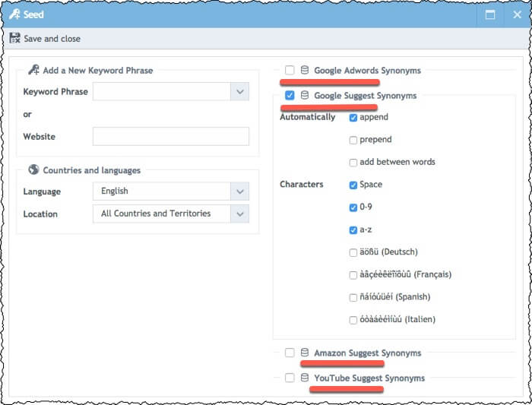Viewport: 532px width, 405px height.
Task: Click the Save and close disk icon
Action: tap(14, 38)
